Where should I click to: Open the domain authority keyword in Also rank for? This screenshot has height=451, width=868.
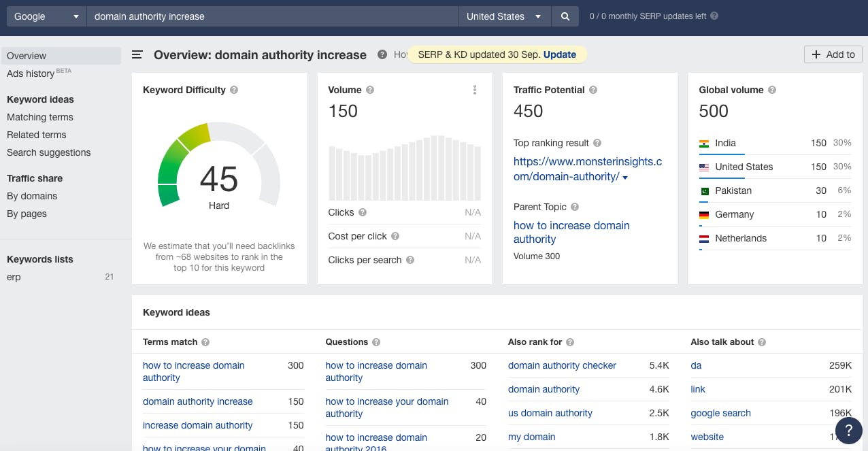[x=544, y=389]
